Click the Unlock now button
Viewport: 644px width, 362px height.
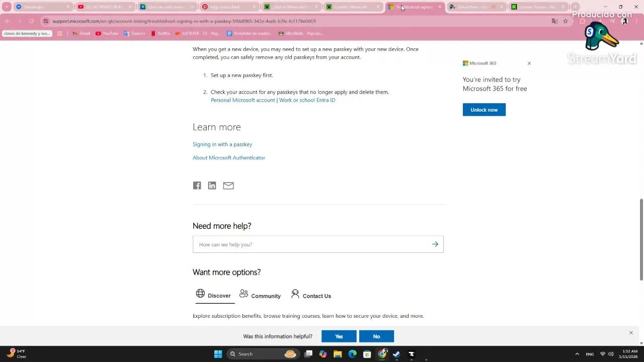[484, 110]
